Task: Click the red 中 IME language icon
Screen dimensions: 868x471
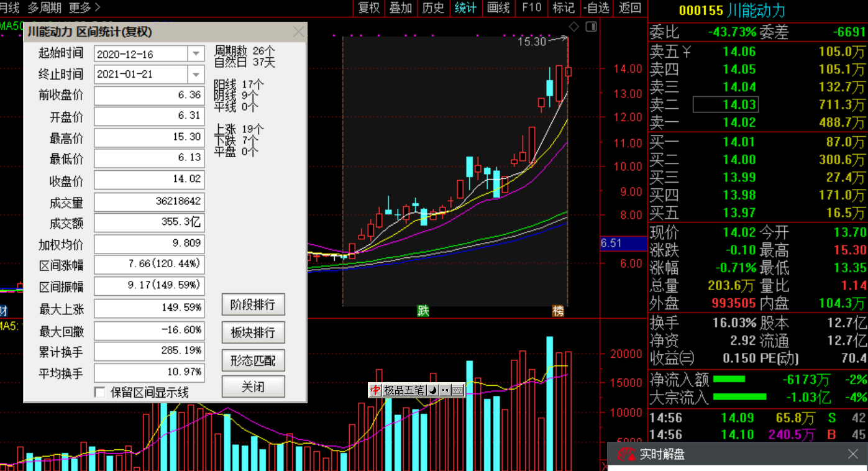Action: pyautogui.click(x=375, y=390)
